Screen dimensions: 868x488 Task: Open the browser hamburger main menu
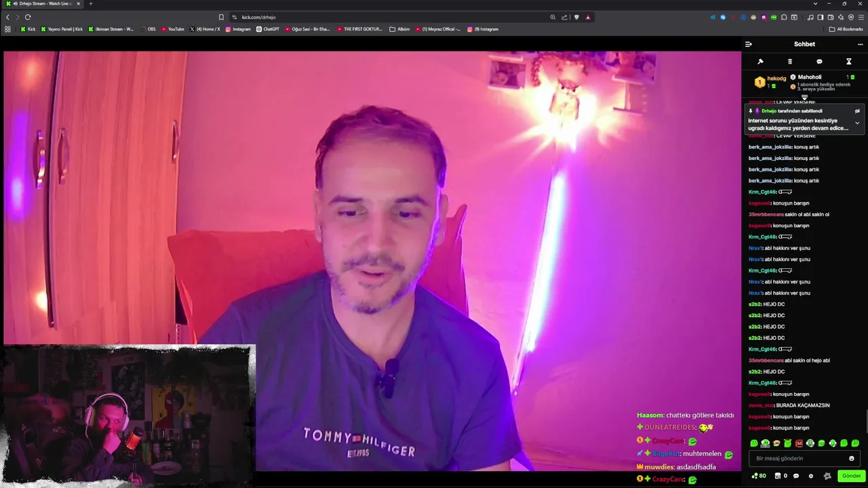point(861,17)
